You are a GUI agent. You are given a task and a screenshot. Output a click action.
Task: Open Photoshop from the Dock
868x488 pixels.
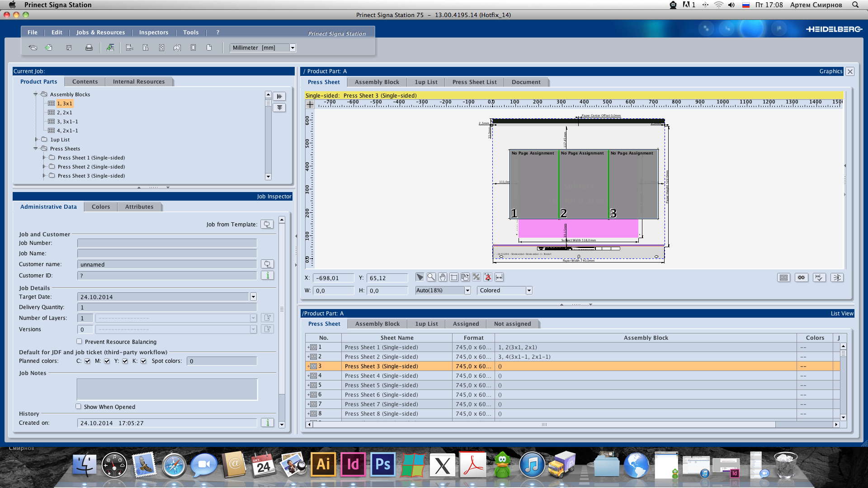coord(383,465)
